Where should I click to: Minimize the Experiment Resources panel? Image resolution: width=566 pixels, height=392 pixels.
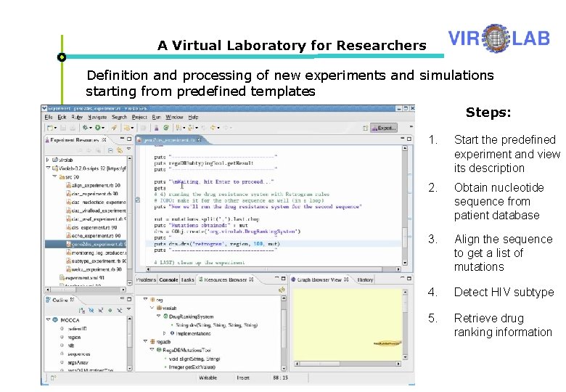(122, 139)
